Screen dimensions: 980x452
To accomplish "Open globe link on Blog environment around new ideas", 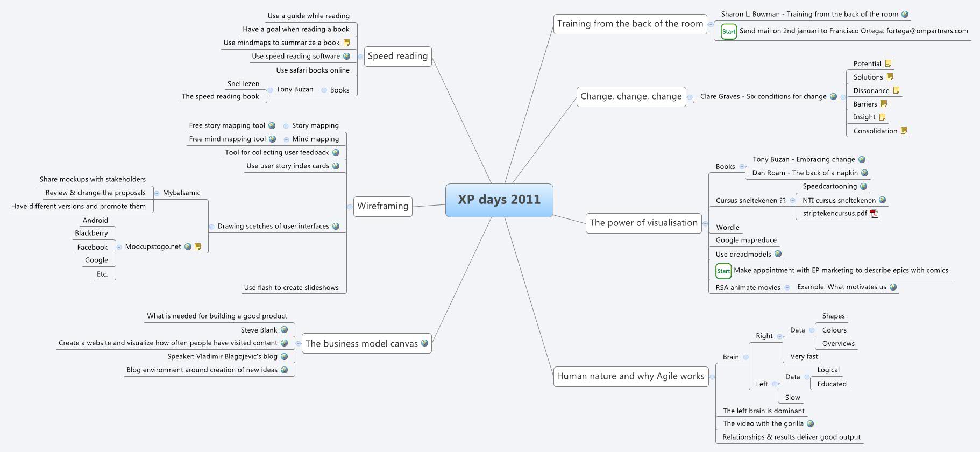I will [x=284, y=370].
